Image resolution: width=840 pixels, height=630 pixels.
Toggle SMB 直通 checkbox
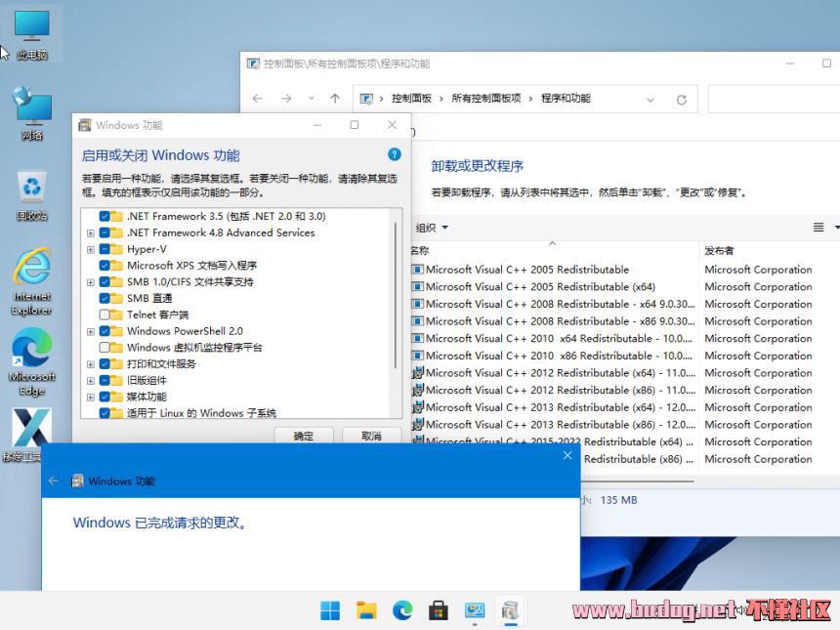tap(105, 298)
